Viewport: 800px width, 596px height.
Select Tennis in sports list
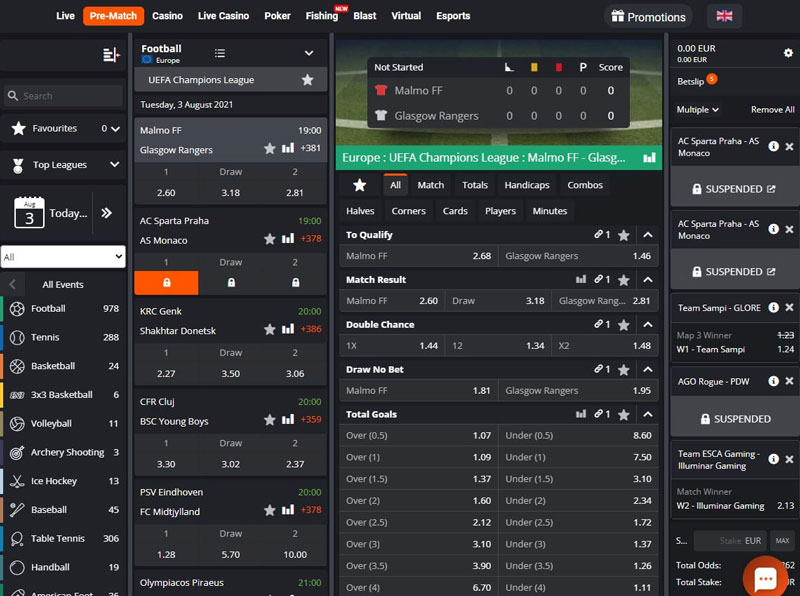pyautogui.click(x=64, y=337)
